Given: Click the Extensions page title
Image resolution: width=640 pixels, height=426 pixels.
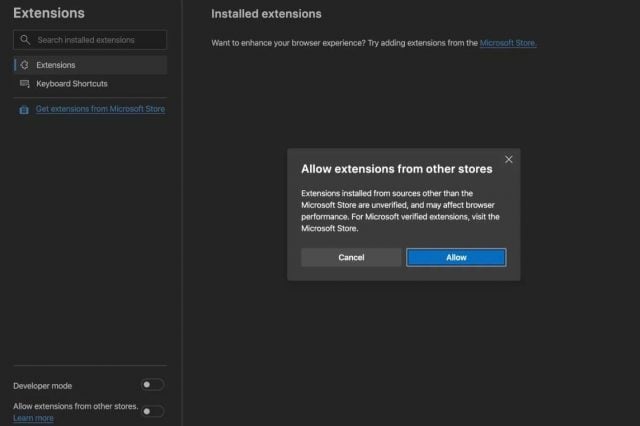Looking at the screenshot, I should tap(48, 13).
